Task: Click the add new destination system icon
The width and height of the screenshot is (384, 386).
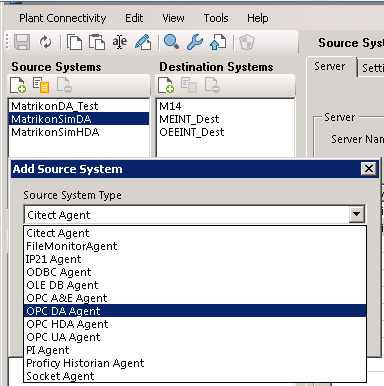Action: point(166,85)
